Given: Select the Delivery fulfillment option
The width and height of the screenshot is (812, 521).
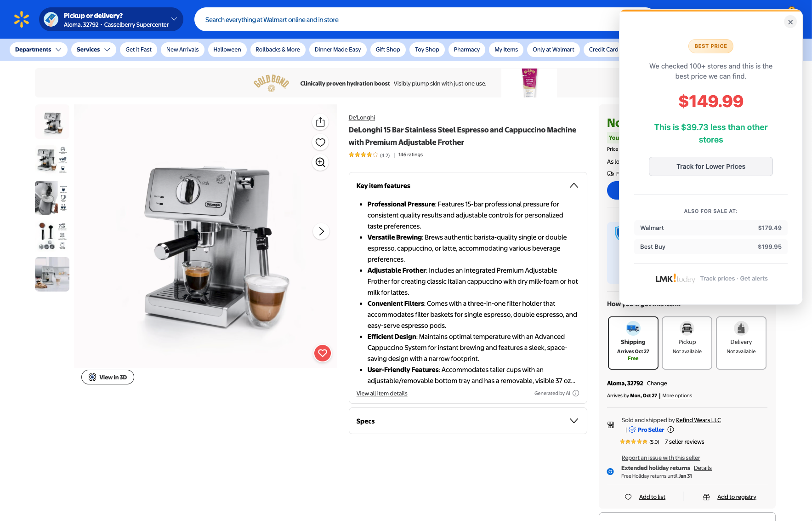Looking at the screenshot, I should 741,343.
